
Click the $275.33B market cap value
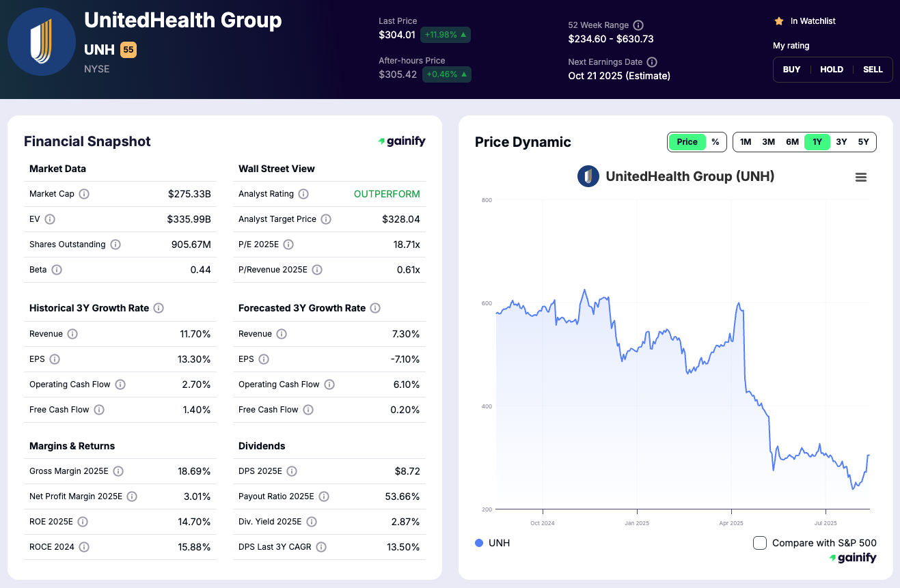pyautogui.click(x=189, y=194)
